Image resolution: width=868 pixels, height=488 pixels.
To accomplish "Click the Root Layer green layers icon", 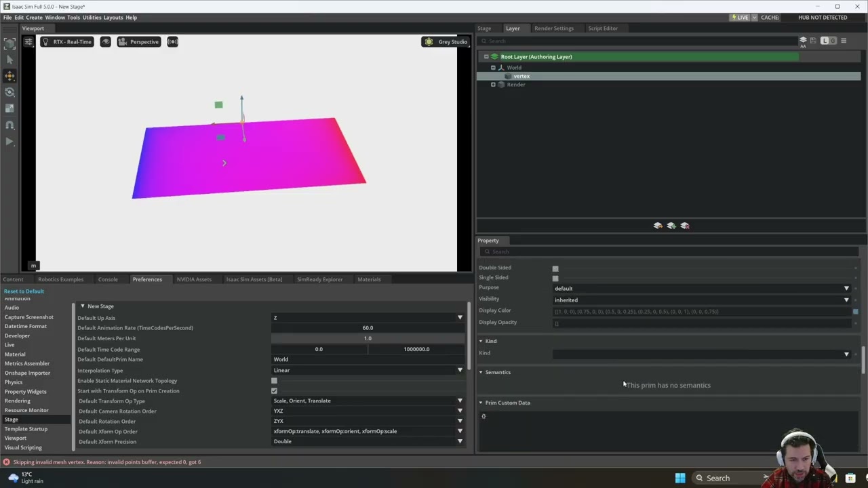I will (494, 57).
